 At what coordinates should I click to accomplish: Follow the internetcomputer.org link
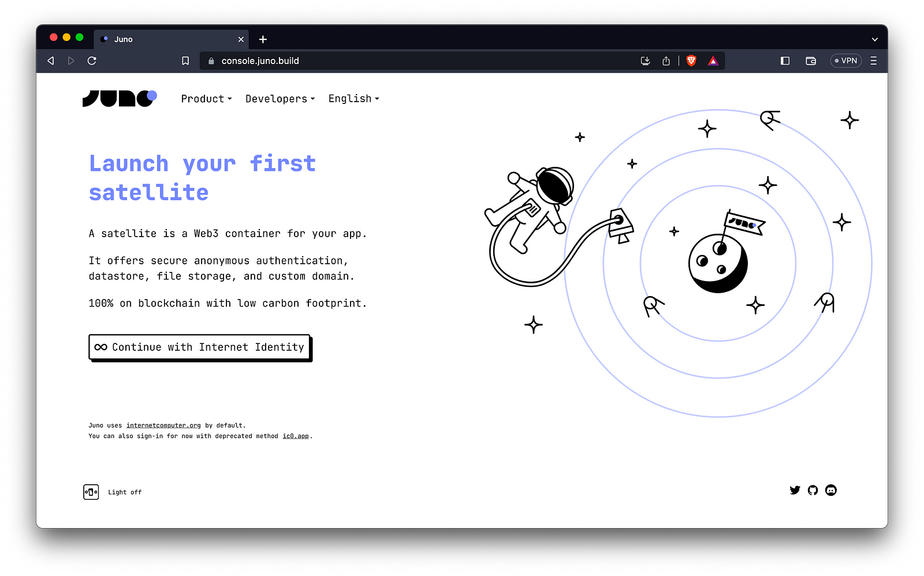point(163,425)
